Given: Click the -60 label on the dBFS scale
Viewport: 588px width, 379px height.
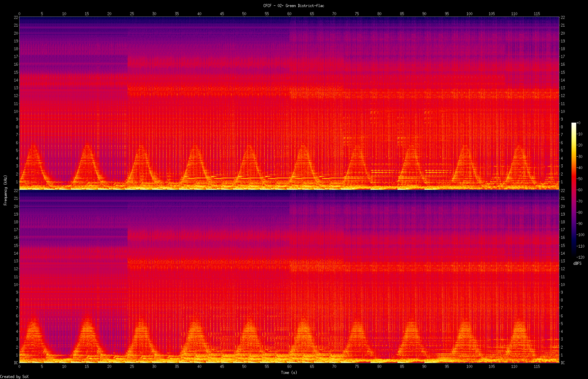Looking at the screenshot, I should click(580, 190).
